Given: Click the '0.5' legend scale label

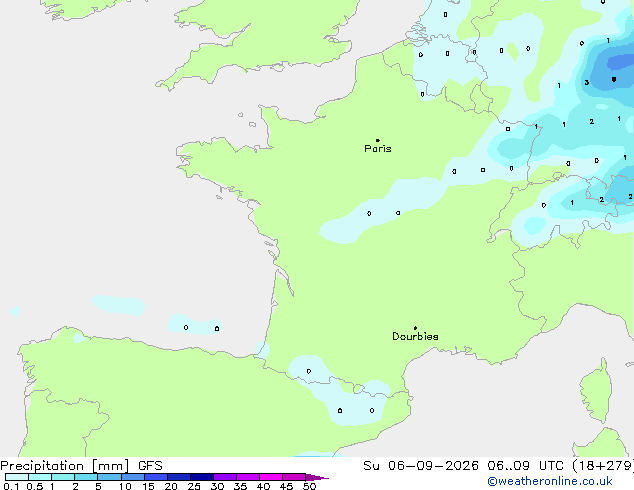Looking at the screenshot, I should tap(35, 486).
